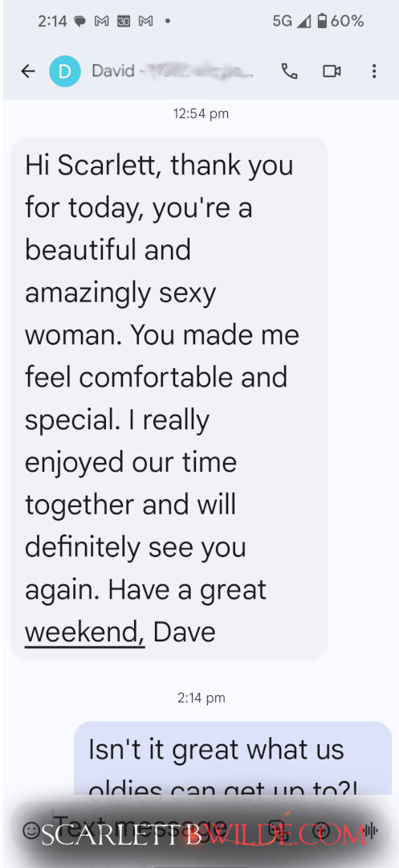Tap the underlined "weekend," link
399x868 pixels.
click(85, 633)
